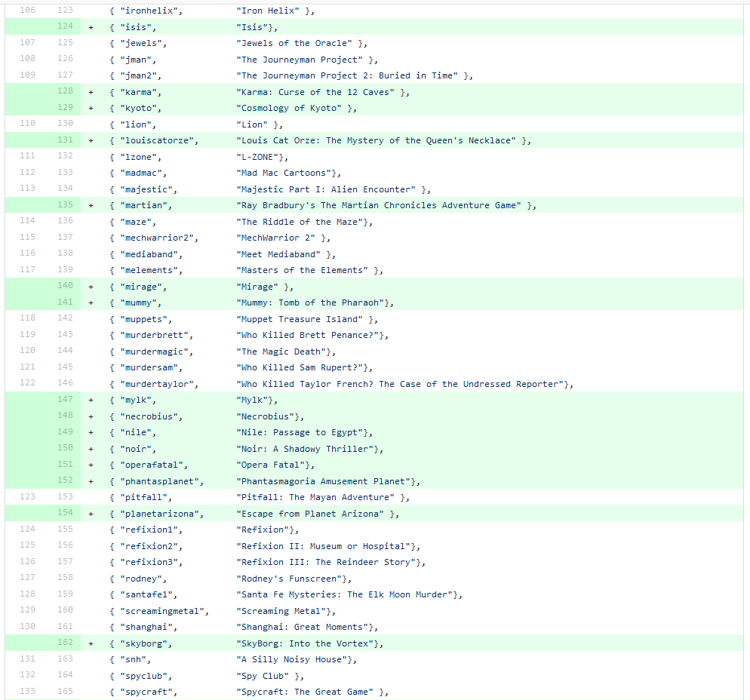Click "Masters of the Elements" string
Screen dimensions: 750x700
point(303,271)
